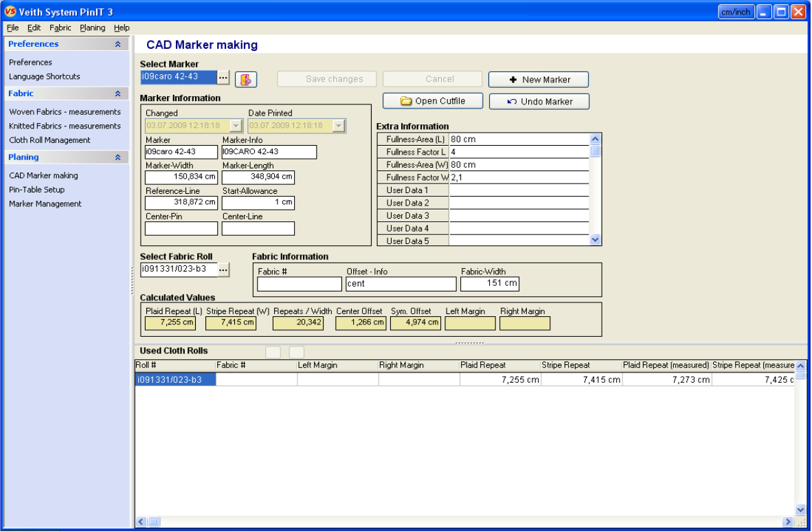Screen dimensions: 812x532
Task: Collapse the Planing sidebar section
Action: (x=118, y=157)
